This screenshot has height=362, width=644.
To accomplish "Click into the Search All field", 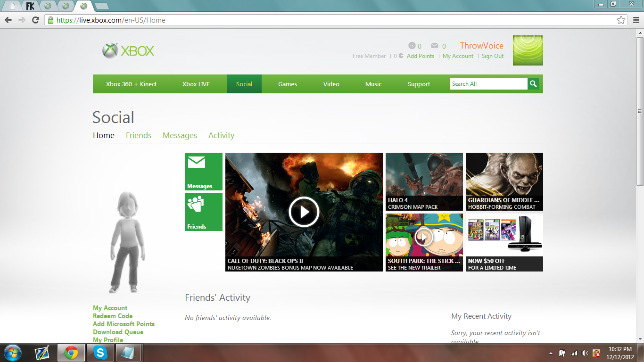I will 488,84.
